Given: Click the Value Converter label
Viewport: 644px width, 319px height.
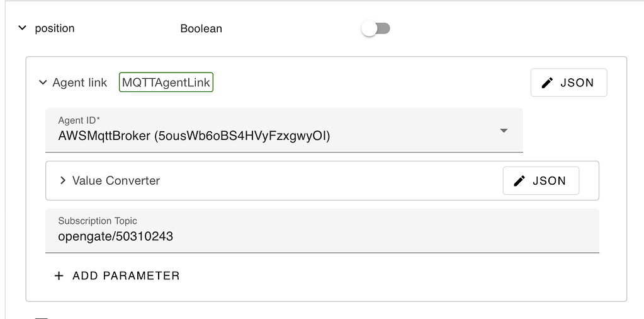Looking at the screenshot, I should 116,180.
